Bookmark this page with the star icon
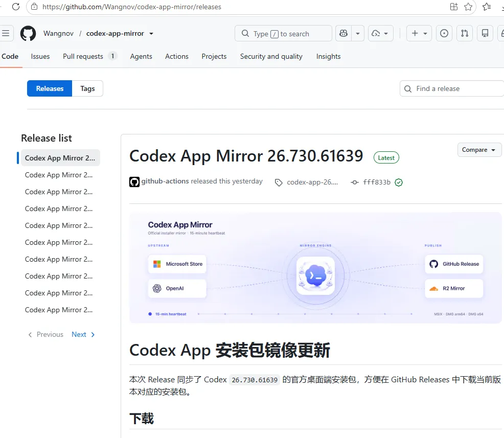 click(468, 7)
